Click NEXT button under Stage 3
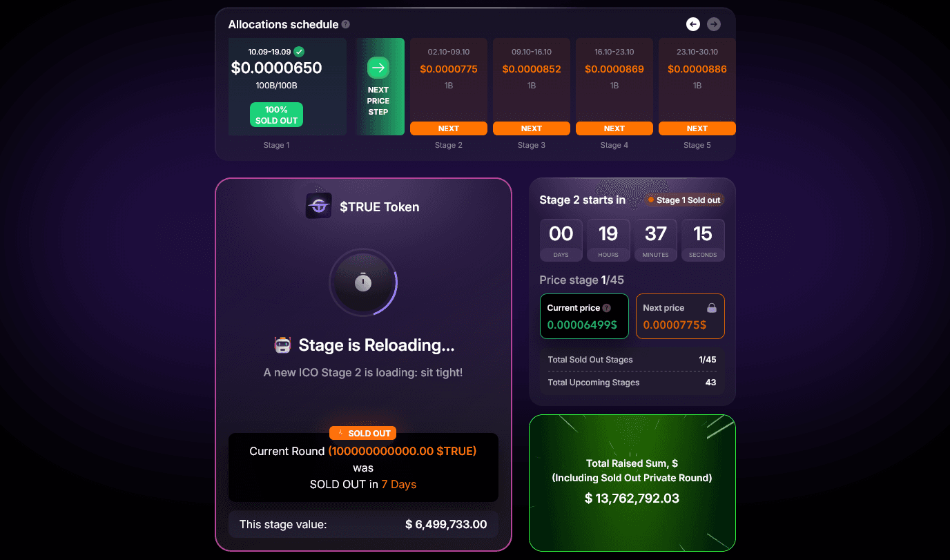Image resolution: width=950 pixels, height=560 pixels. pos(532,128)
